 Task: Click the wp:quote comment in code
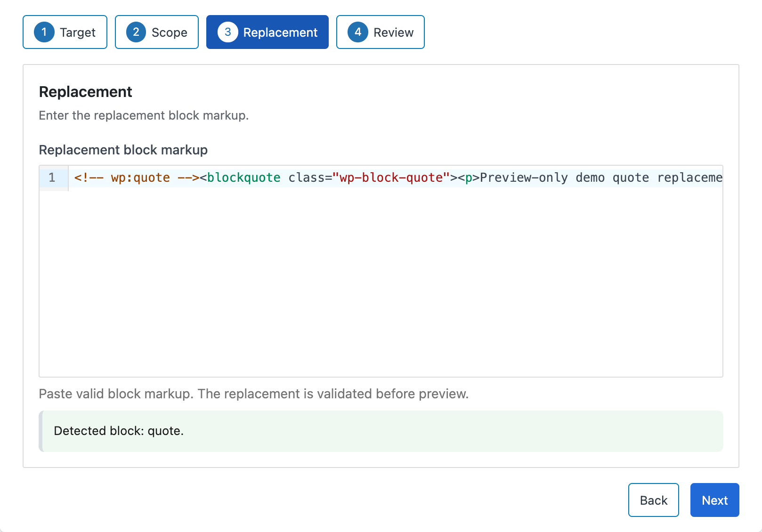click(x=137, y=177)
